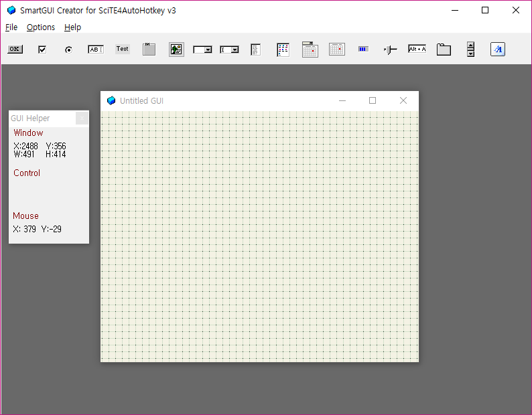Select the DropDownList control tool
532x415 pixels.
(x=202, y=50)
